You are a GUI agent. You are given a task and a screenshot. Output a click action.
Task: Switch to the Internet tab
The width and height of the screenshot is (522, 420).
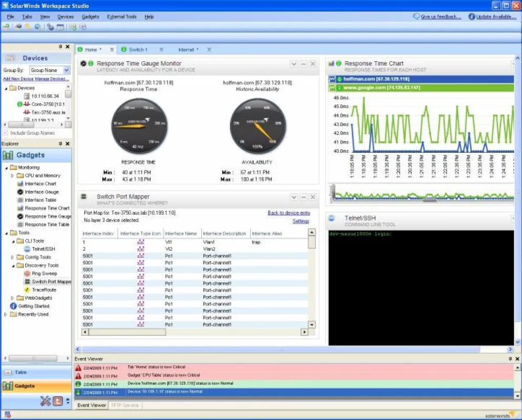(188, 49)
